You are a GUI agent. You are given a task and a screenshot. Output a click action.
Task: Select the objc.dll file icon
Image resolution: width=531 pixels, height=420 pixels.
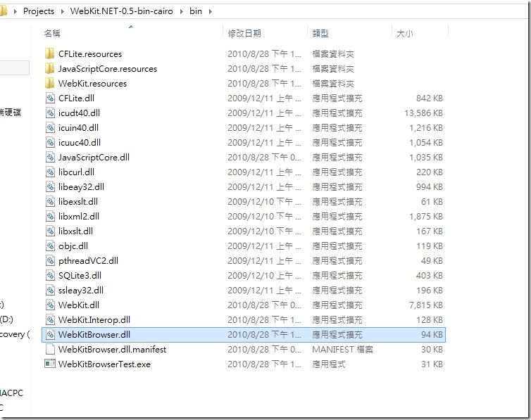[x=50, y=246]
